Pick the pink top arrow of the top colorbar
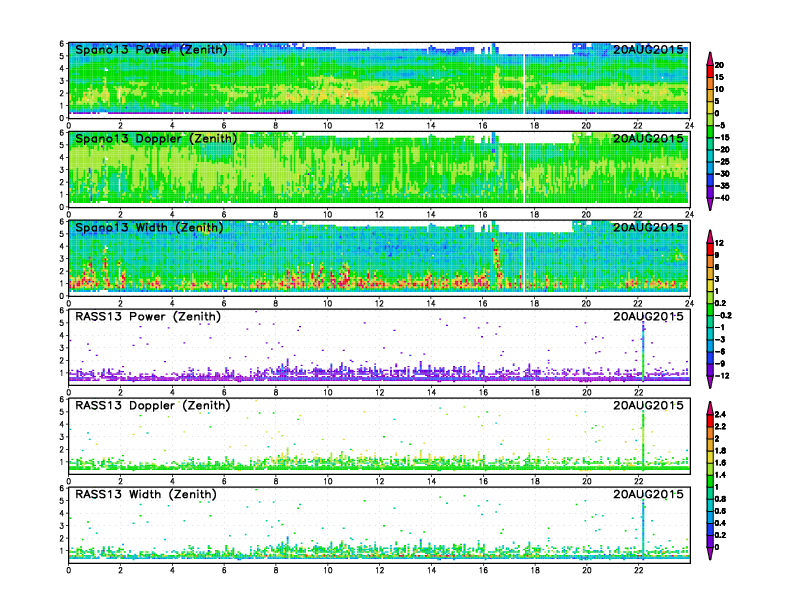Screen dimensions: 792x612 [x=710, y=59]
